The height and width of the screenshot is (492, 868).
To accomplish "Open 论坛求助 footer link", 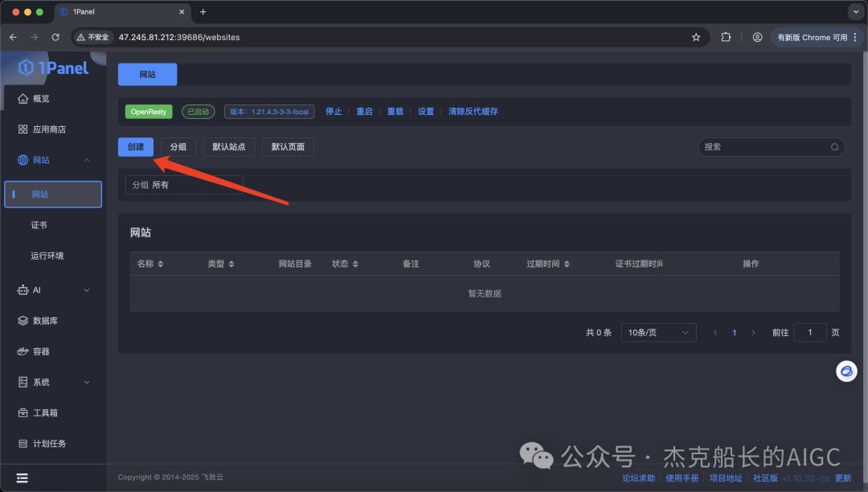I will pyautogui.click(x=638, y=478).
